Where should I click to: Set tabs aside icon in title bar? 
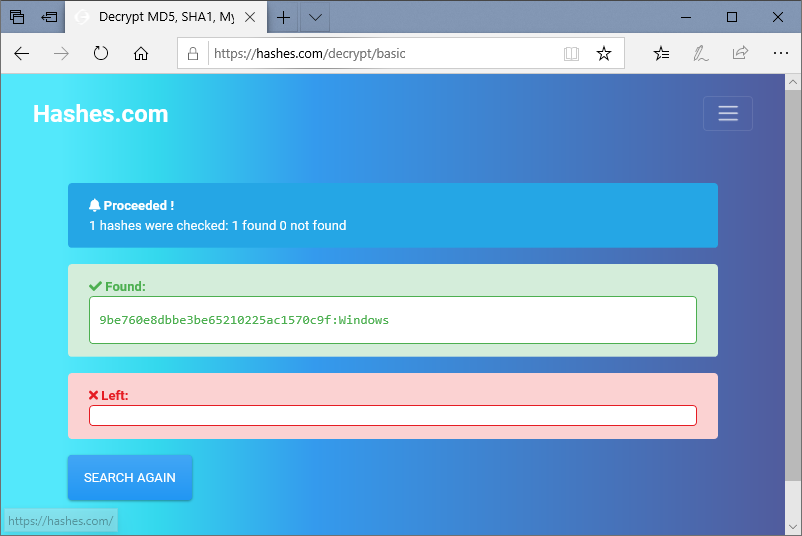(49, 17)
